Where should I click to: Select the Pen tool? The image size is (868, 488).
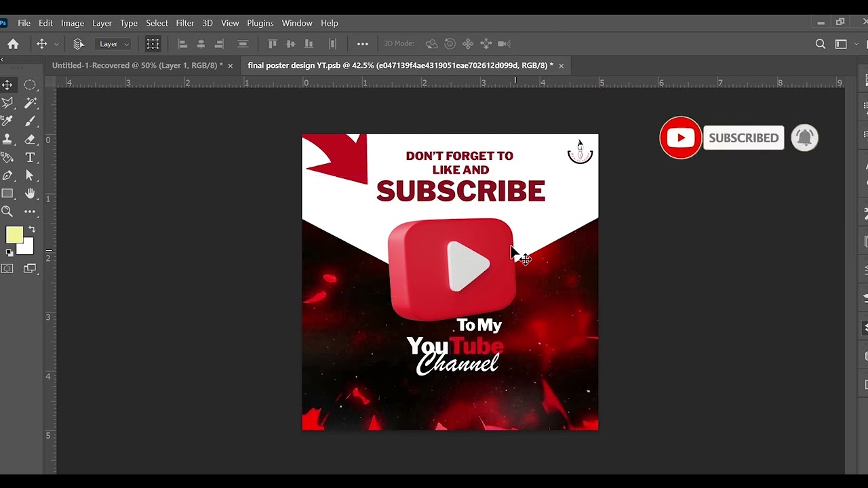pos(7,176)
